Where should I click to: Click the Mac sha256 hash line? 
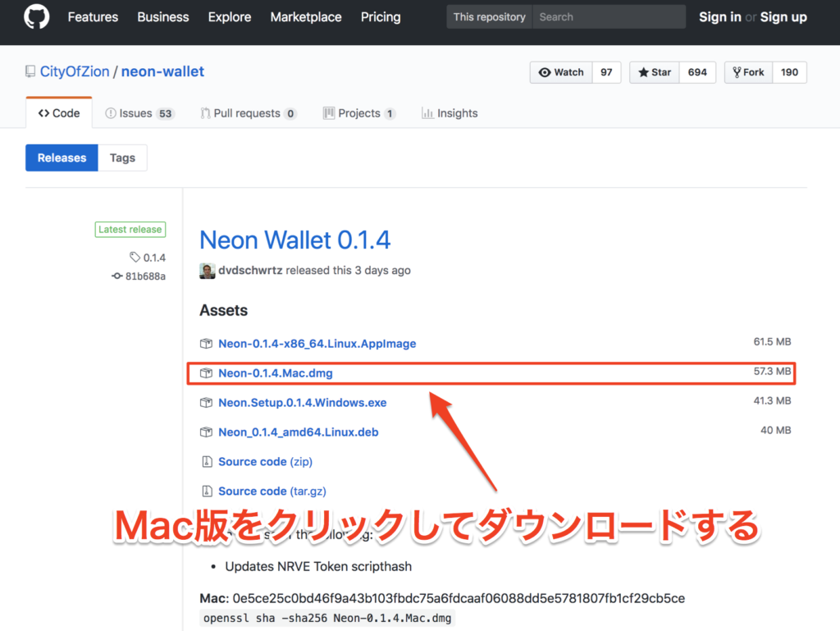coord(442,598)
